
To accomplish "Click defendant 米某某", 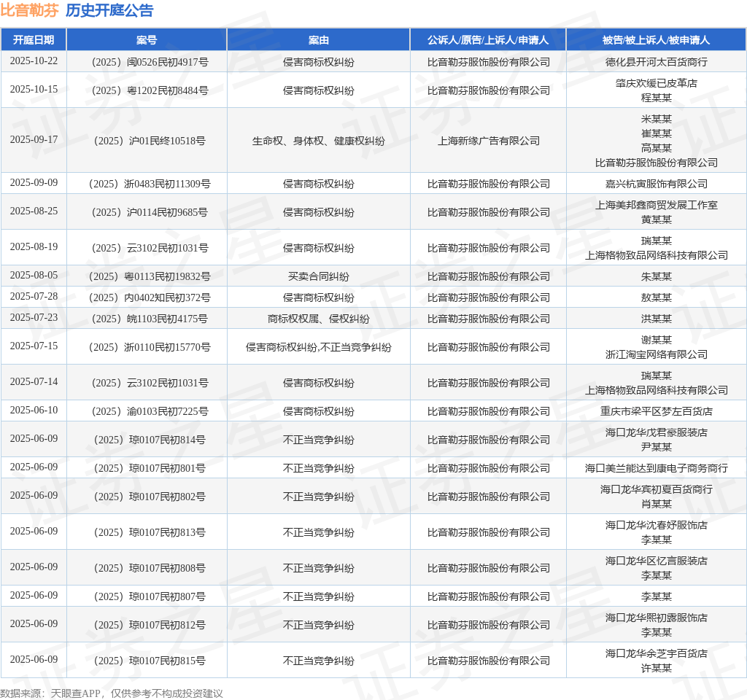I will 656,119.
